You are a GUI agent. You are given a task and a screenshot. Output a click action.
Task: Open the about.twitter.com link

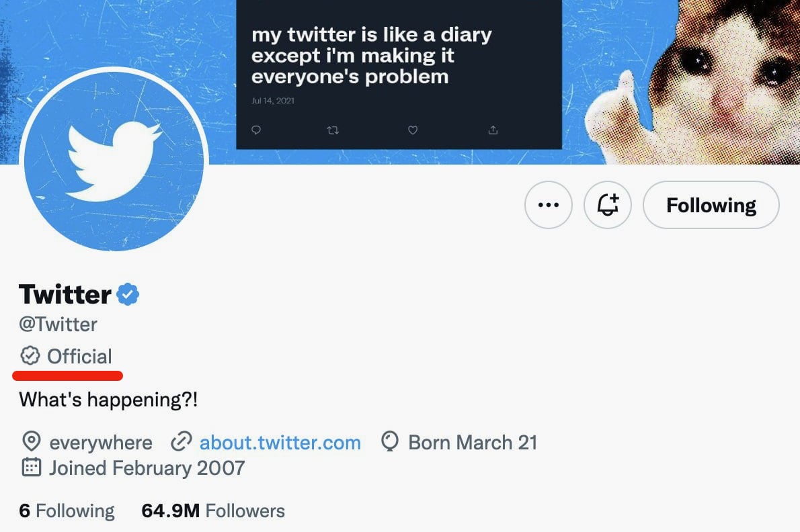tap(280, 443)
